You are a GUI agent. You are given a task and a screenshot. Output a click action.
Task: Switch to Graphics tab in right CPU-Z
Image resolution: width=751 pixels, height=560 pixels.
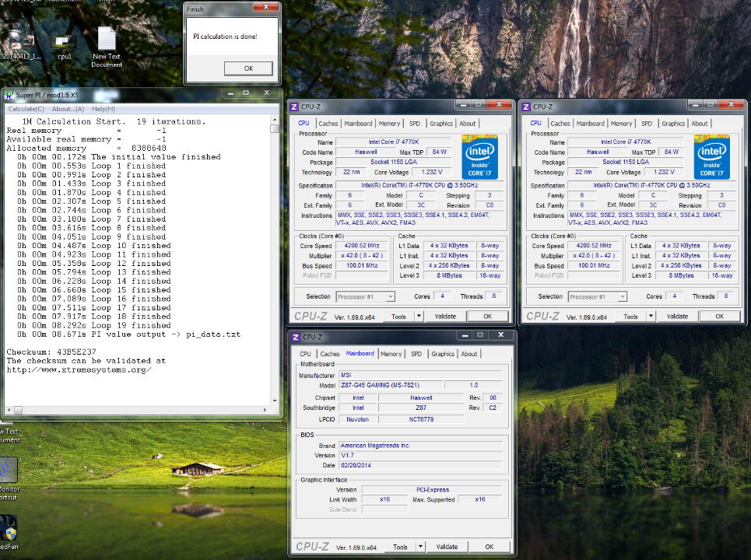[x=673, y=124]
